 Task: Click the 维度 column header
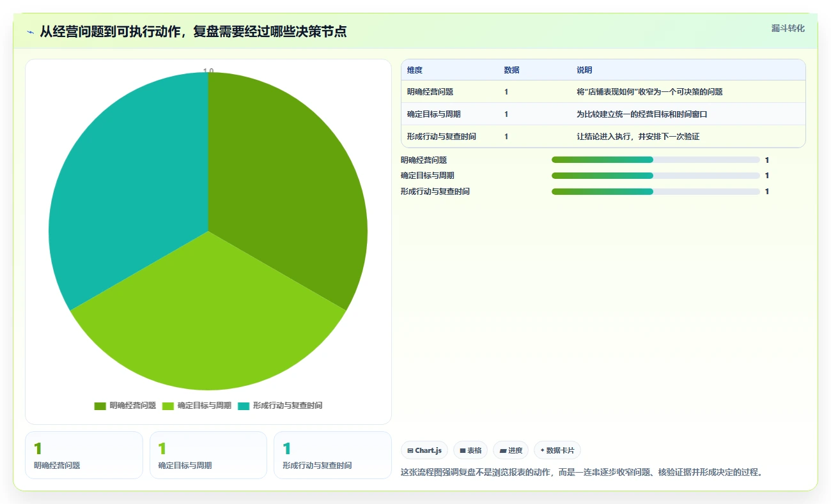pyautogui.click(x=415, y=70)
